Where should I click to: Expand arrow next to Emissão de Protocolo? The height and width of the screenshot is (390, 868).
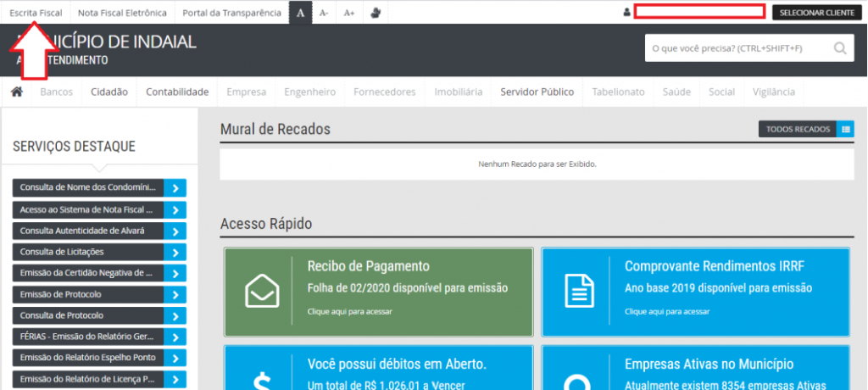tap(175, 294)
